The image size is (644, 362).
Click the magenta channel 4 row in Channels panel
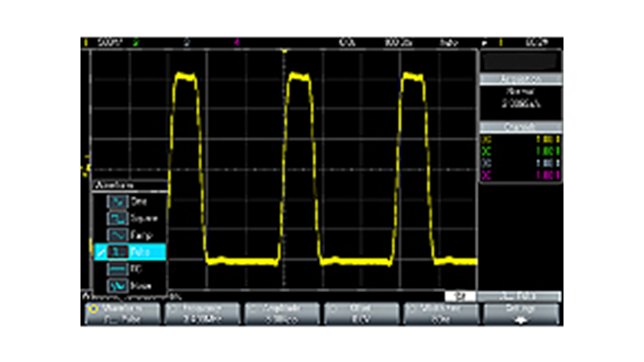519,175
